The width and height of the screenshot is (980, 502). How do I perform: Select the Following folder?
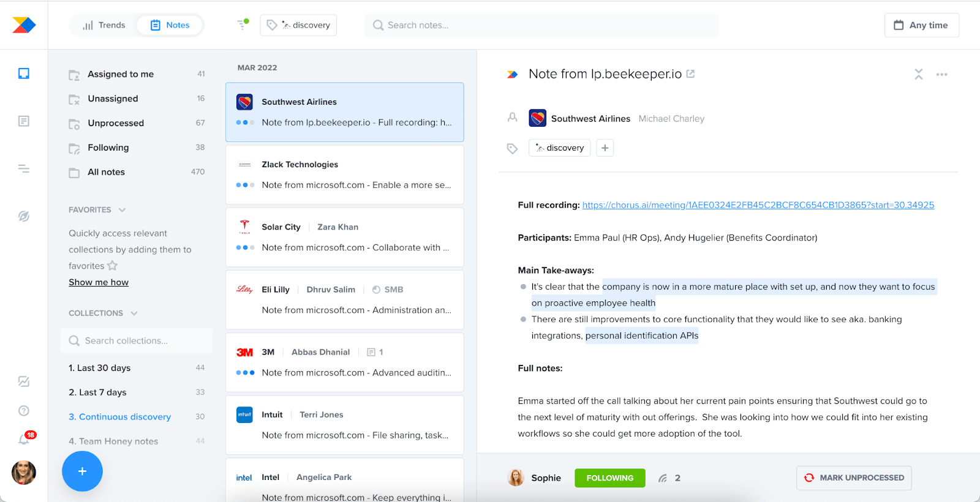(x=137, y=148)
